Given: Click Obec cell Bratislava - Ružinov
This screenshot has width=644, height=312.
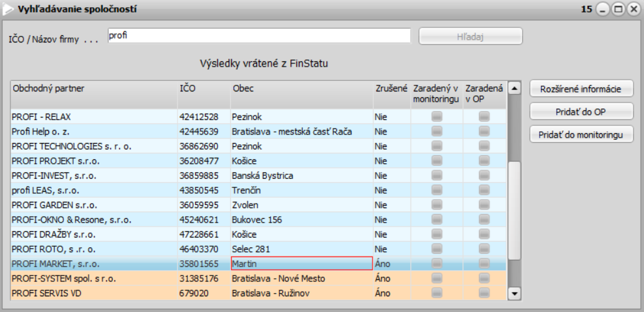Looking at the screenshot, I should [x=302, y=294].
